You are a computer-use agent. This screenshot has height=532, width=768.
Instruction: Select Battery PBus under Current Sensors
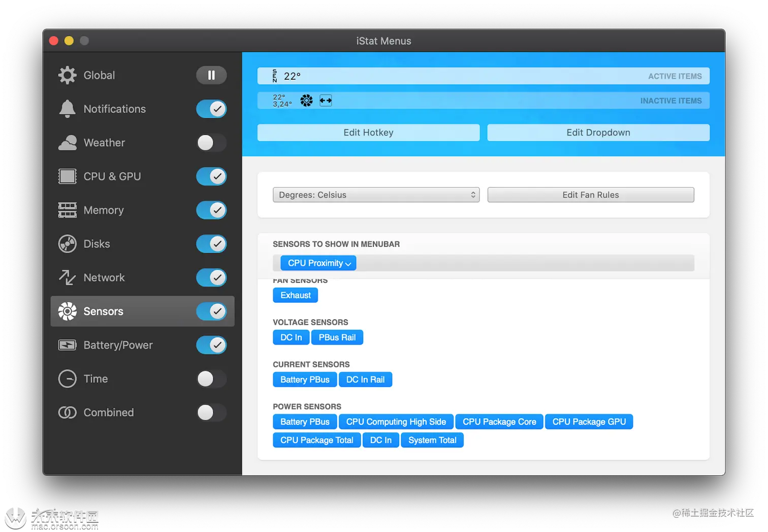click(305, 380)
